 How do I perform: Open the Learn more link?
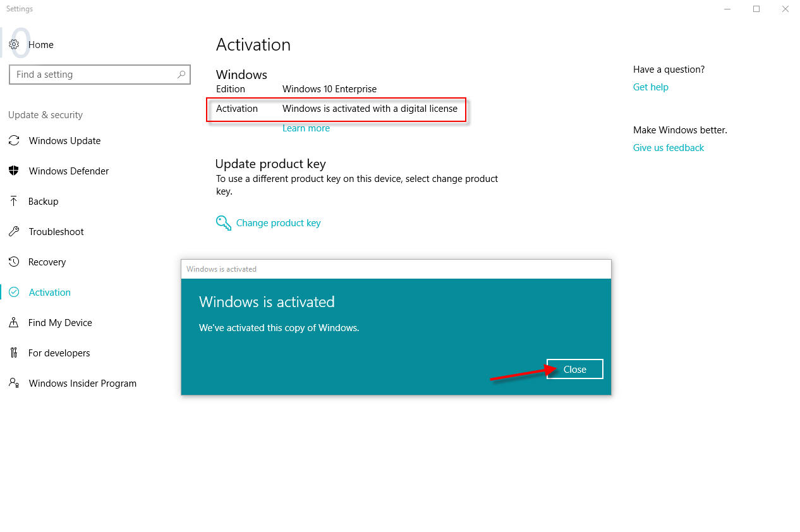point(306,128)
